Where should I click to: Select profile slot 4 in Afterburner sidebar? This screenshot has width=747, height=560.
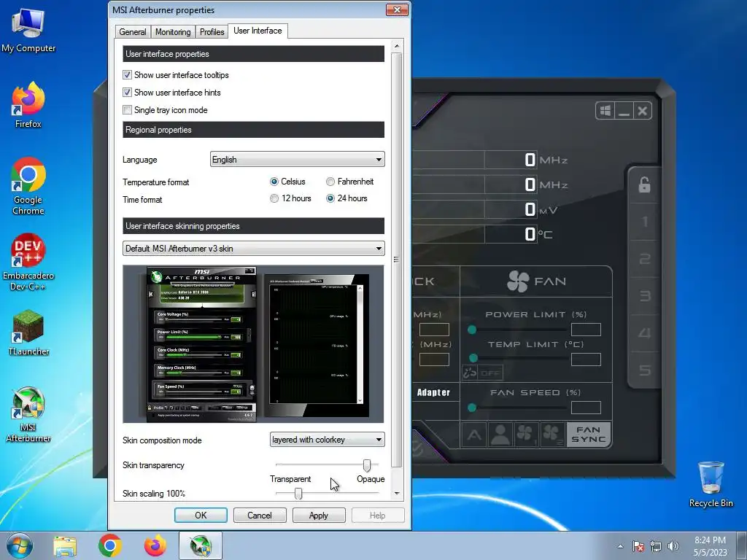tap(645, 332)
